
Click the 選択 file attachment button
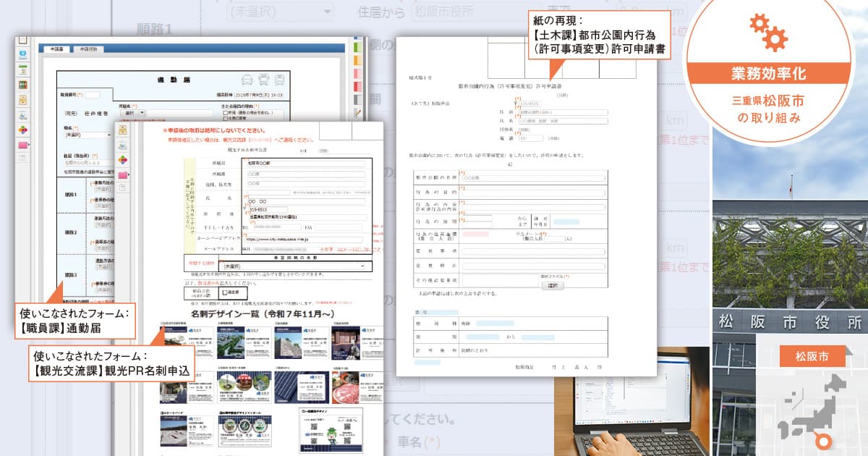(x=553, y=286)
